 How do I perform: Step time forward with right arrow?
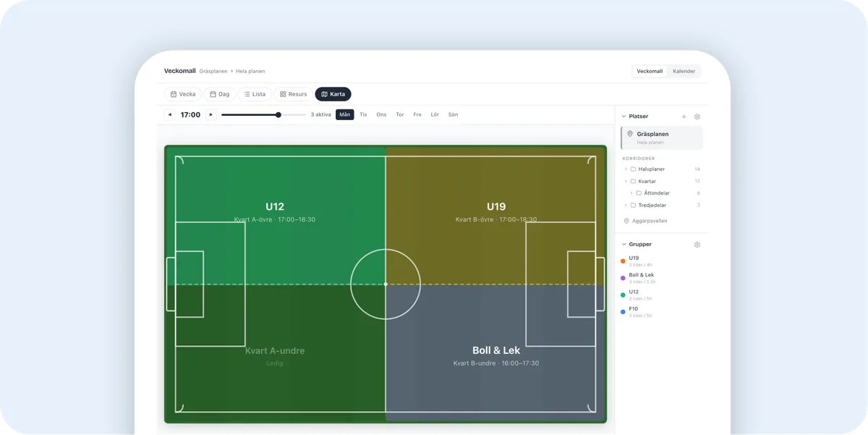(x=211, y=114)
